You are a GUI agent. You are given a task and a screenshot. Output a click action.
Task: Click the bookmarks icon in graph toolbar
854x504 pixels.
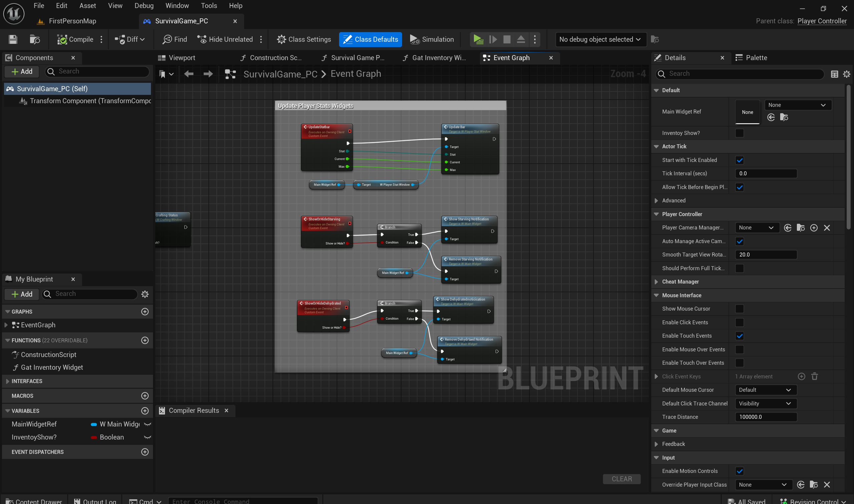[162, 74]
